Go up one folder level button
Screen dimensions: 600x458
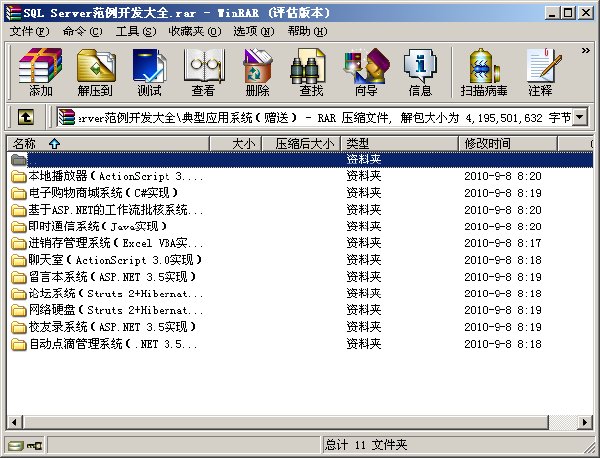26,117
